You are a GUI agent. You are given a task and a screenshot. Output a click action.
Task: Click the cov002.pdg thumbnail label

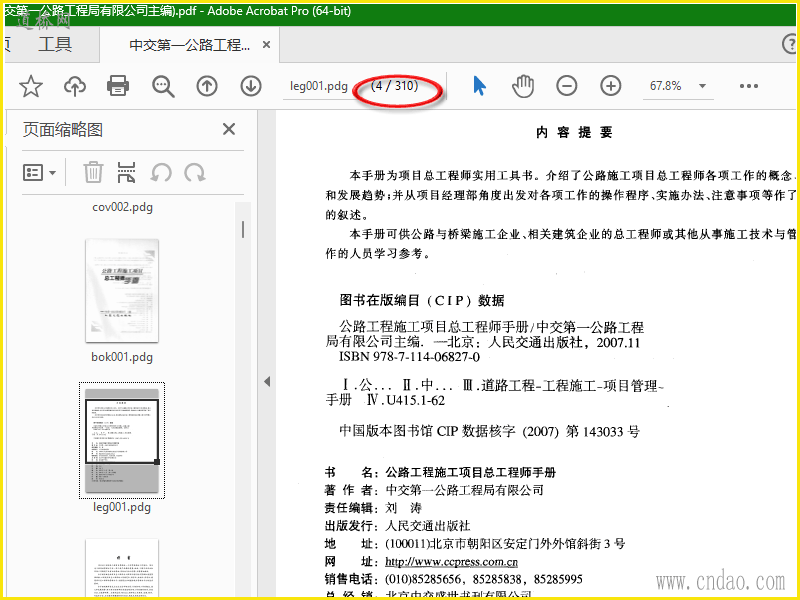122,207
